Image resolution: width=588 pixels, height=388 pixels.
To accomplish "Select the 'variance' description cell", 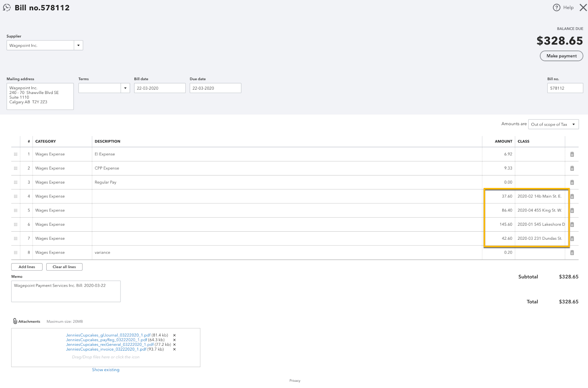I will click(287, 253).
